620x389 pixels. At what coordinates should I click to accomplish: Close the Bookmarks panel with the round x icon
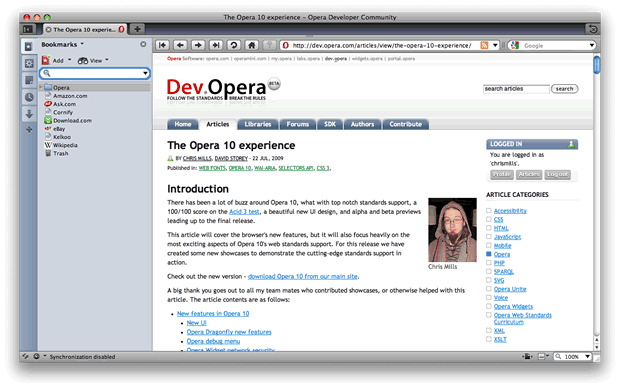pos(143,44)
